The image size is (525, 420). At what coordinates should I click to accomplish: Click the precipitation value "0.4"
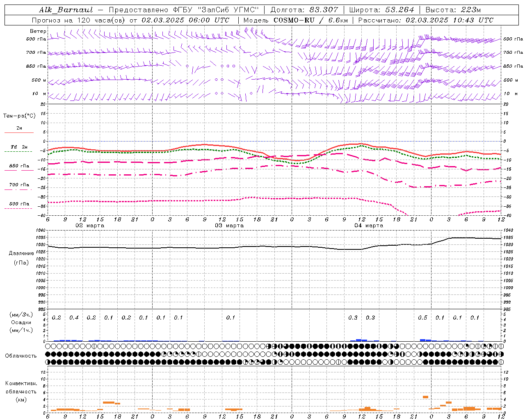pos(74,317)
